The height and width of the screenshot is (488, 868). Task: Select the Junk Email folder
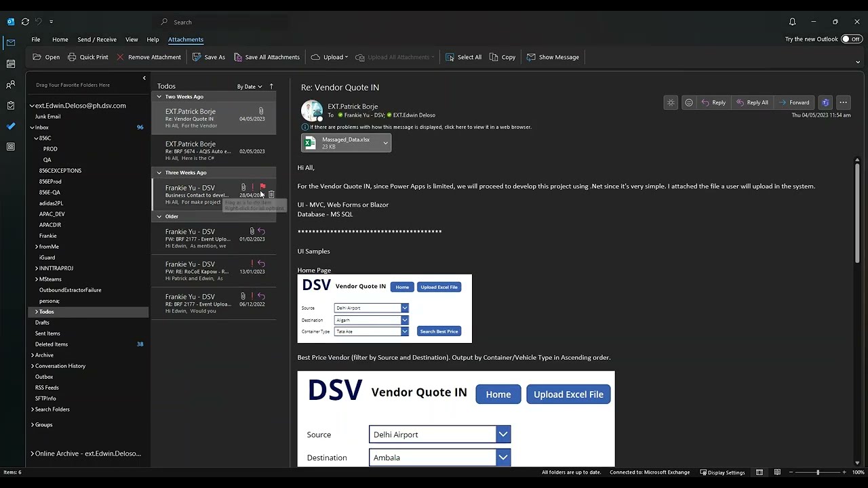(x=47, y=117)
